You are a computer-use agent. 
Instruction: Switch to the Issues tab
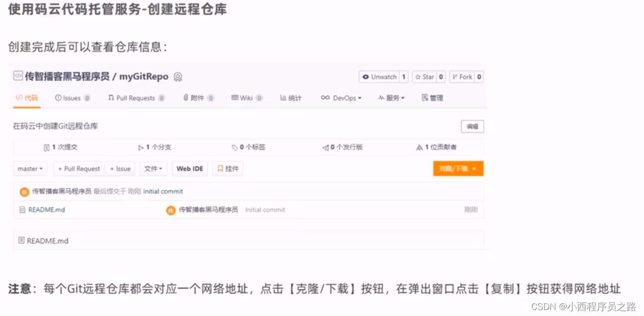tap(73, 98)
